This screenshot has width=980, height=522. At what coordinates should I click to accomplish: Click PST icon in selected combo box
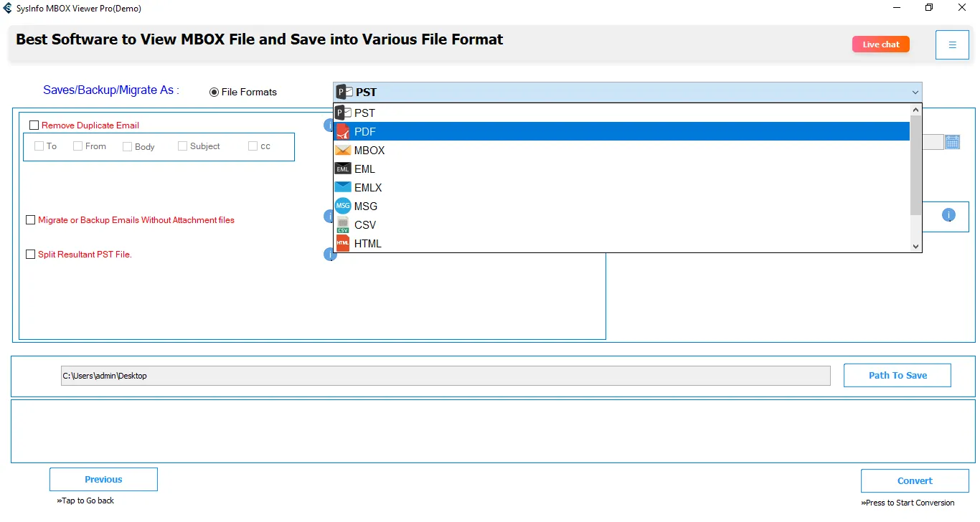pyautogui.click(x=344, y=92)
